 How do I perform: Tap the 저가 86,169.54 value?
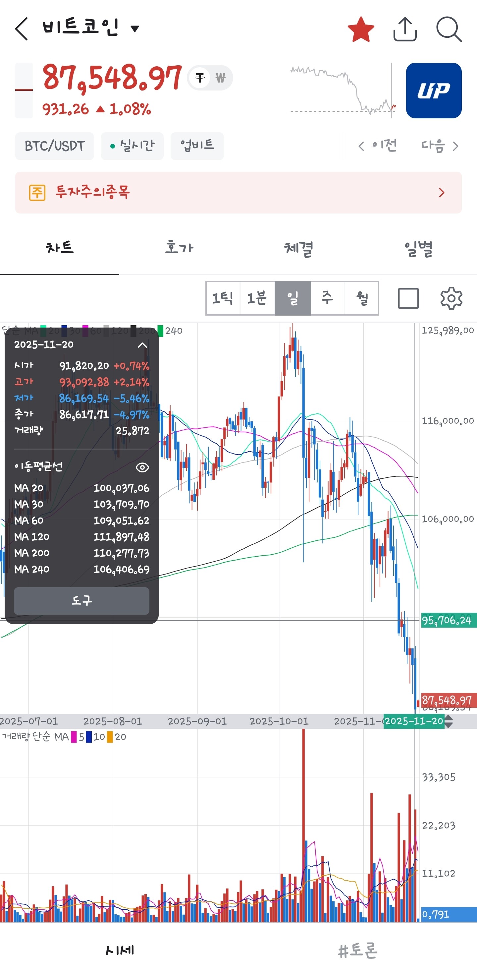tap(84, 398)
